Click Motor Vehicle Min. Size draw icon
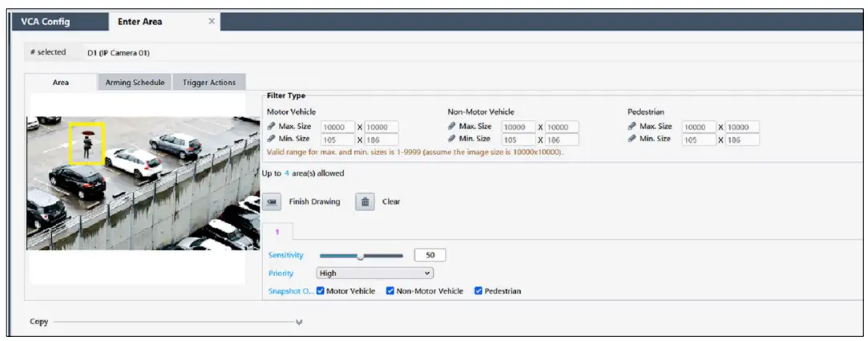The image size is (868, 341). click(x=272, y=139)
